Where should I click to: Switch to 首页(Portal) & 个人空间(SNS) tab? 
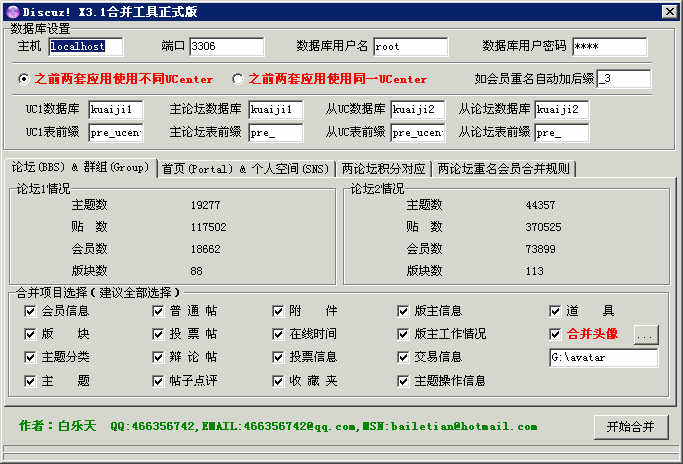click(246, 169)
